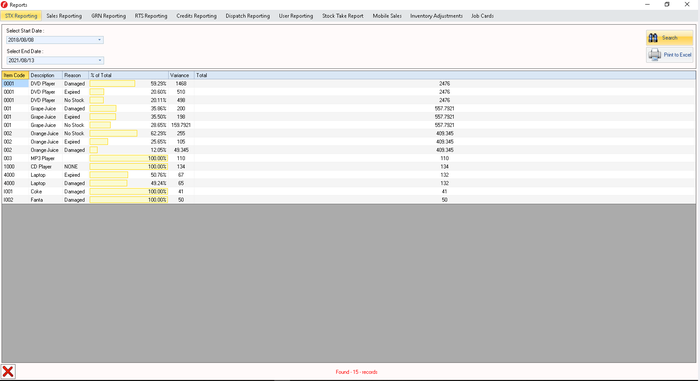Click the DVD Player Expired reason cell
This screenshot has width=700, height=381.
point(75,92)
